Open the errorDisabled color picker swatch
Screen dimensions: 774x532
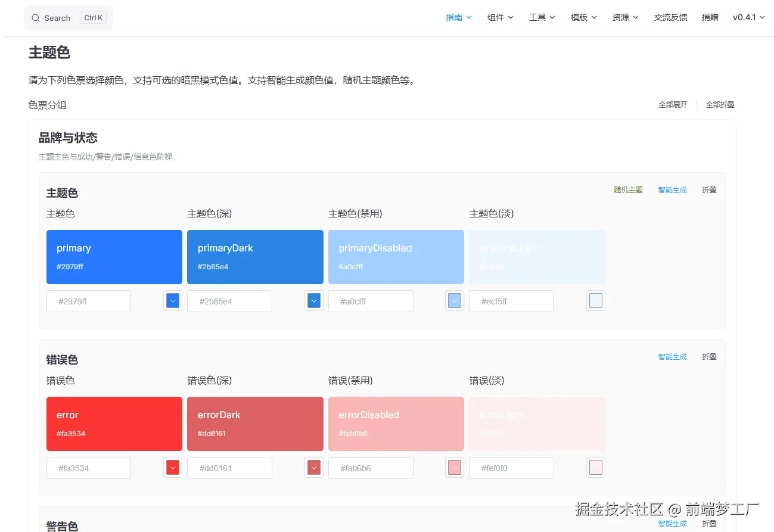pos(455,468)
